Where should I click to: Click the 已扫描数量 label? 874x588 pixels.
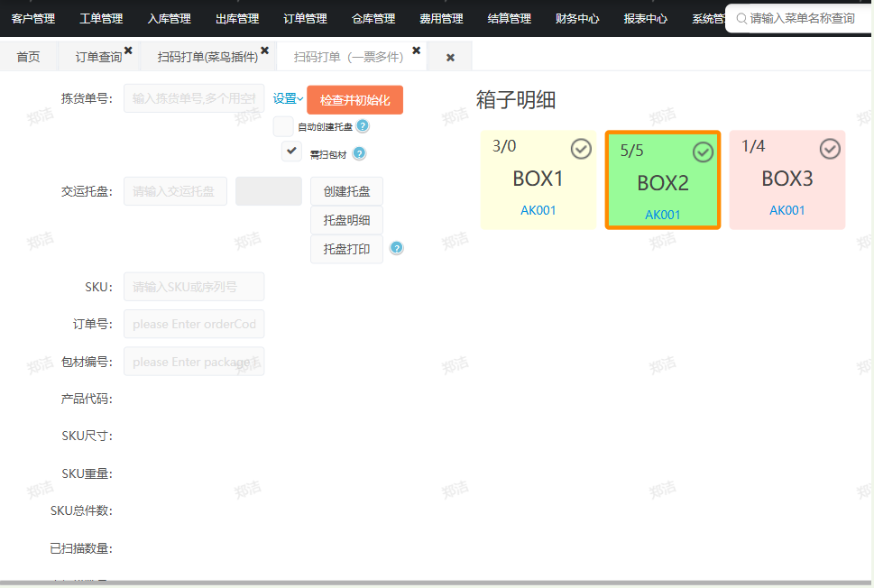[81, 548]
